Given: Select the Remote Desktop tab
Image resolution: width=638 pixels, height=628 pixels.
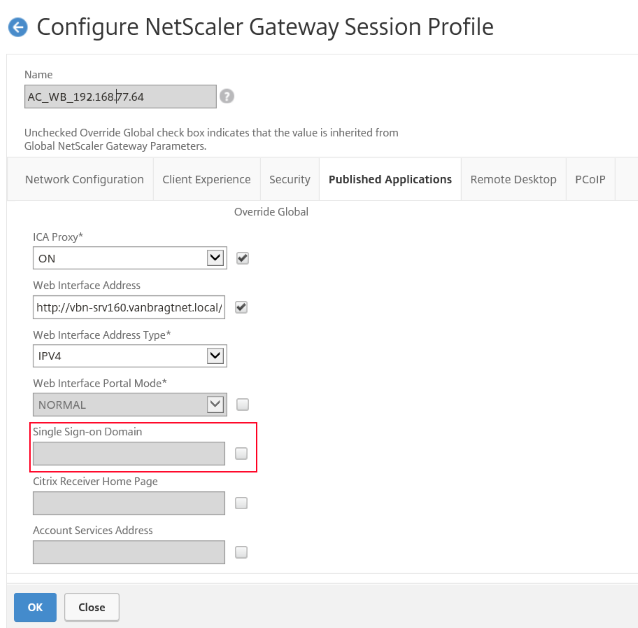Looking at the screenshot, I should (x=513, y=179).
